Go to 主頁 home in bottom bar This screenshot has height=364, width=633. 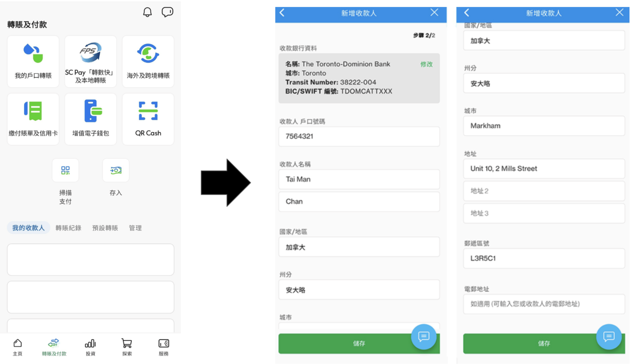[x=18, y=347]
